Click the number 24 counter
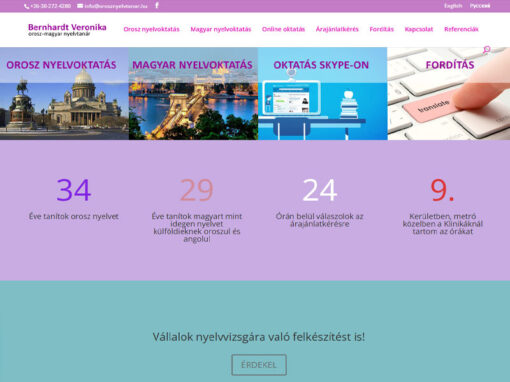This screenshot has height=382, width=510. tap(320, 190)
